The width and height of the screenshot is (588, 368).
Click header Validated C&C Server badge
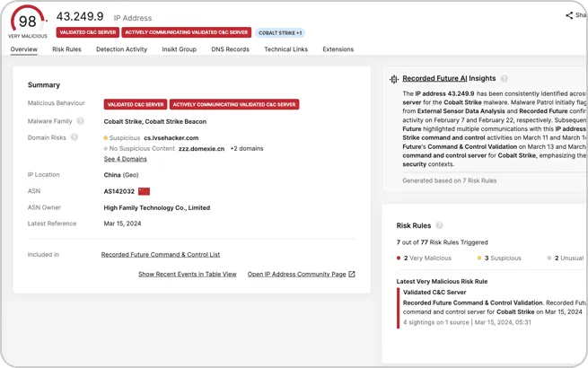coord(88,32)
